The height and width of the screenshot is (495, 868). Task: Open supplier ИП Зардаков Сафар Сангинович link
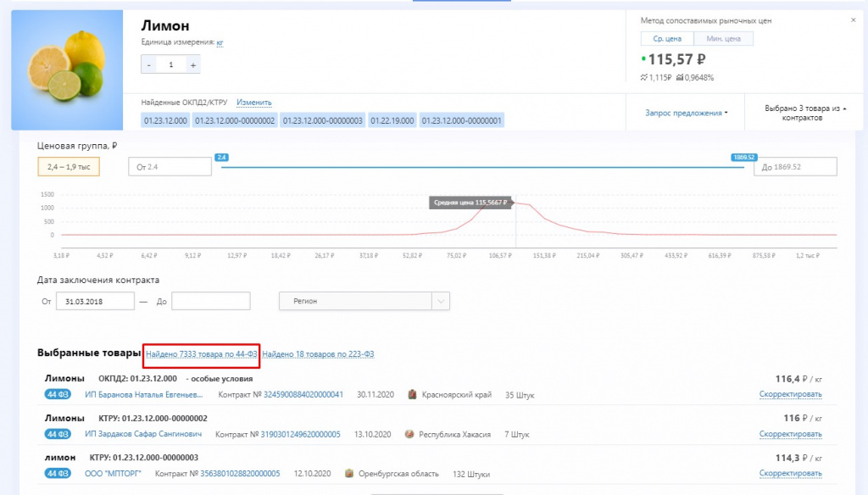coord(142,434)
